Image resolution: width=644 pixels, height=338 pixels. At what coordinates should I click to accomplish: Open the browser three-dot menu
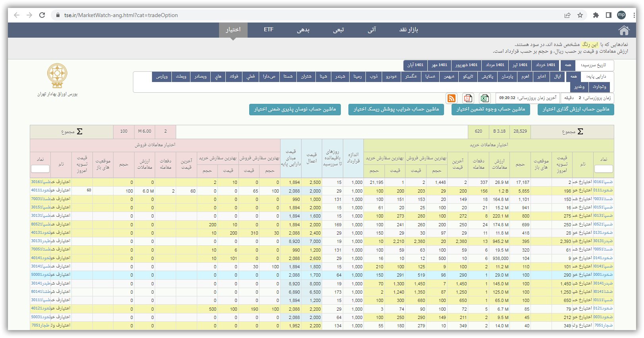[634, 15]
